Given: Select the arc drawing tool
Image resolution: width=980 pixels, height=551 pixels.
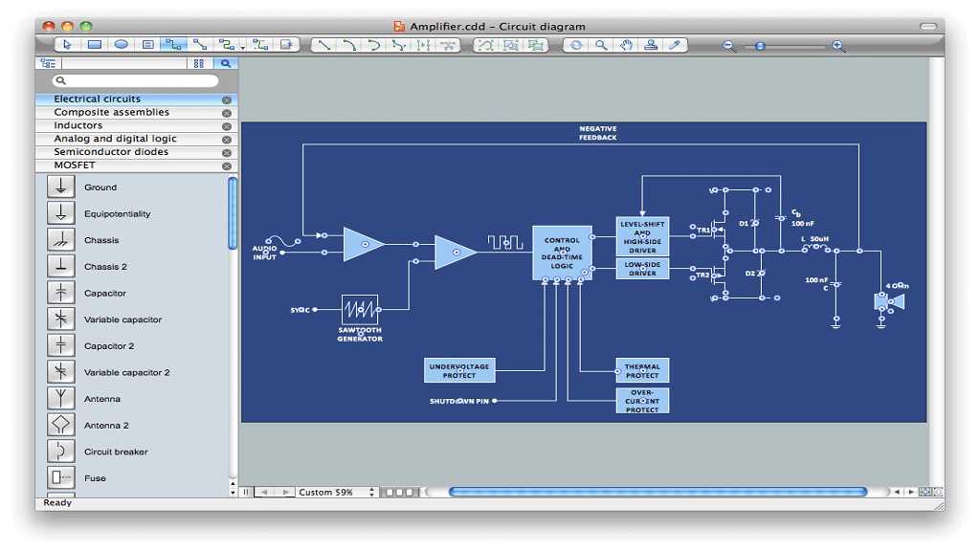Looking at the screenshot, I should click(349, 45).
